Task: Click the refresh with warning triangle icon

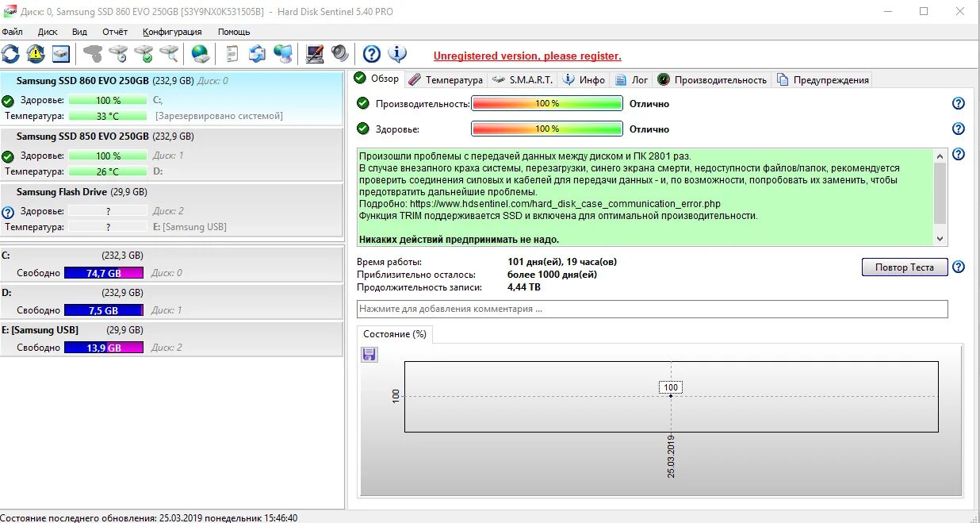Action: click(36, 54)
